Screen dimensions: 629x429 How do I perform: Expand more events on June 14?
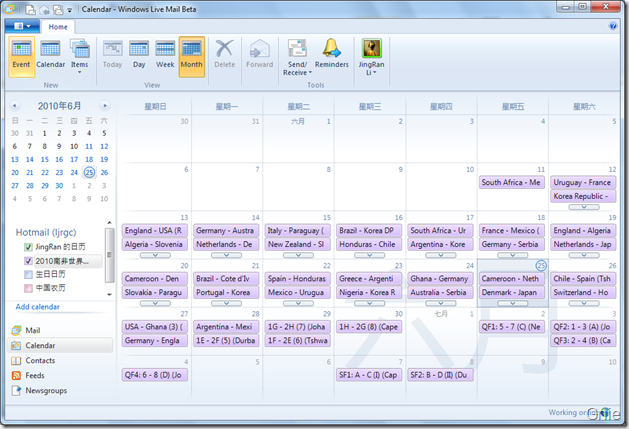227,255
